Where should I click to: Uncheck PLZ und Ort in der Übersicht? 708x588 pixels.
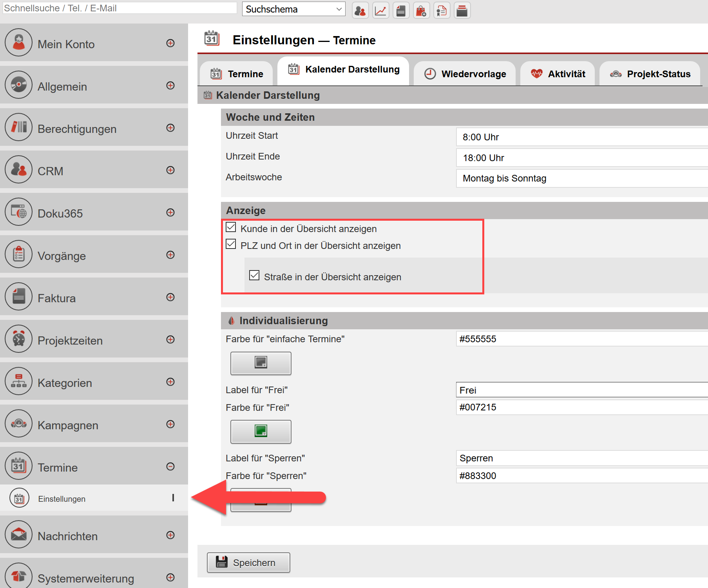pos(231,244)
